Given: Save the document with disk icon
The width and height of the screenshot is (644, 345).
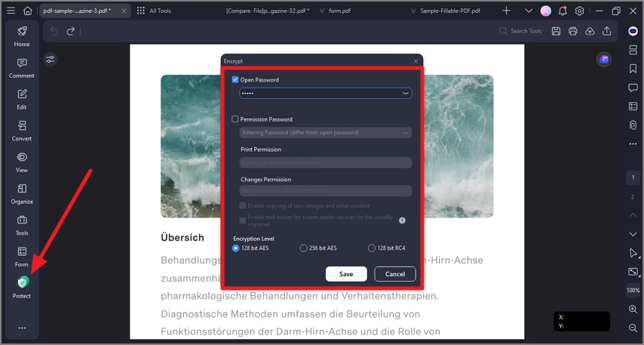Looking at the screenshot, I should coord(556,31).
